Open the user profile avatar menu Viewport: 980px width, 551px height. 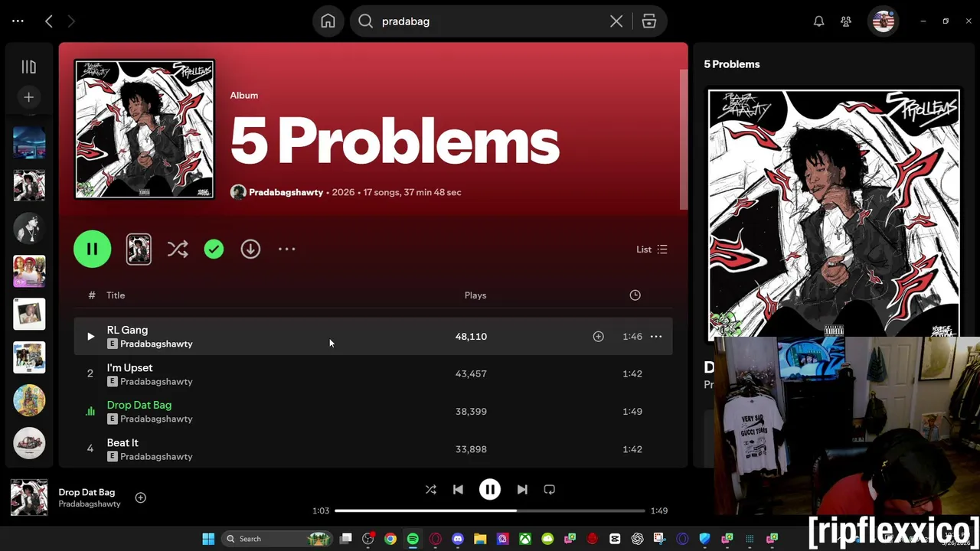tap(884, 21)
